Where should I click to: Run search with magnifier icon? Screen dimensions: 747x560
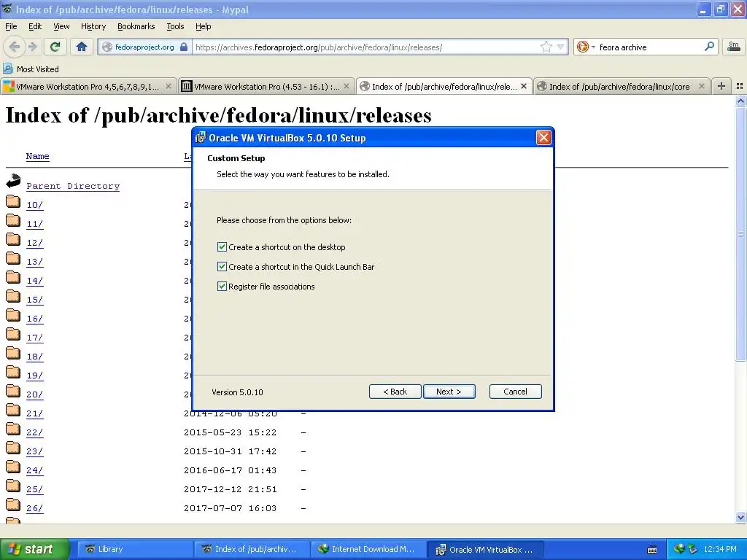709,47
